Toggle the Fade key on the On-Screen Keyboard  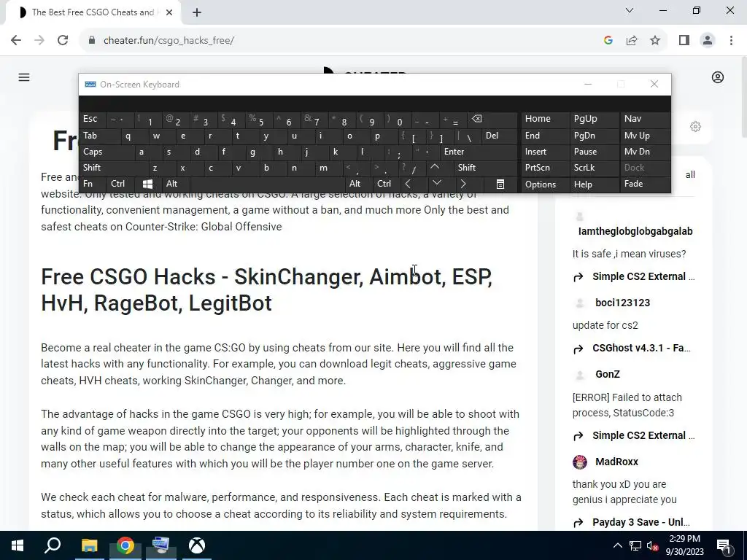tap(645, 184)
